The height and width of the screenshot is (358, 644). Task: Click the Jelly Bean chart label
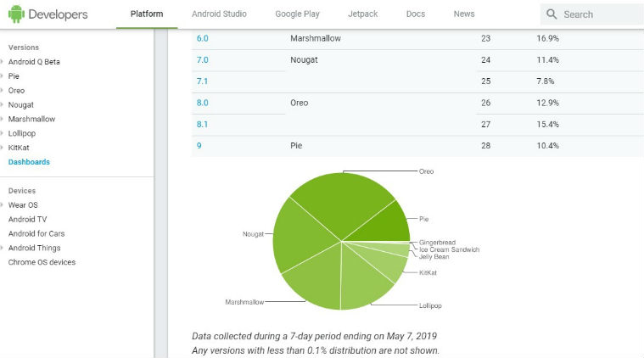[434, 256]
